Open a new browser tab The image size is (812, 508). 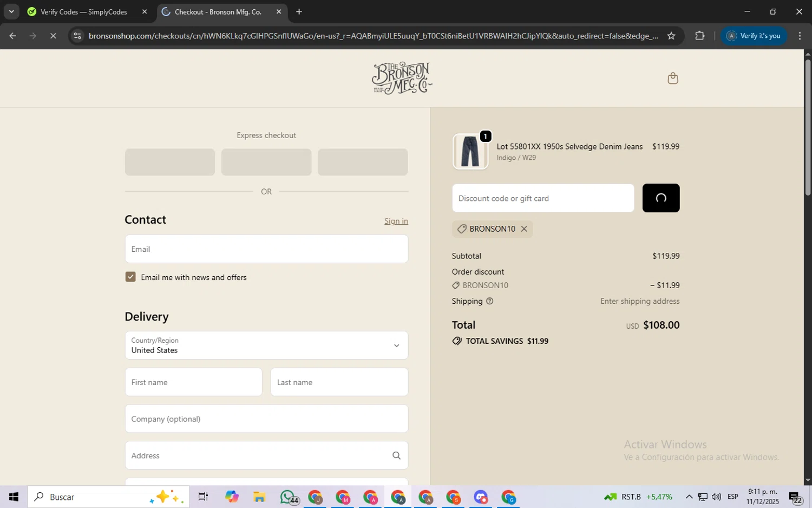[299, 11]
